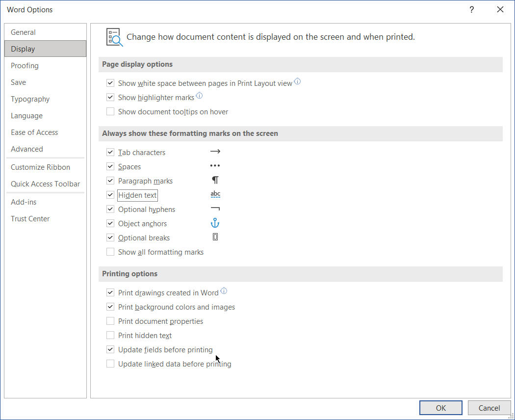Click the blue object anchor symbol

click(x=215, y=223)
